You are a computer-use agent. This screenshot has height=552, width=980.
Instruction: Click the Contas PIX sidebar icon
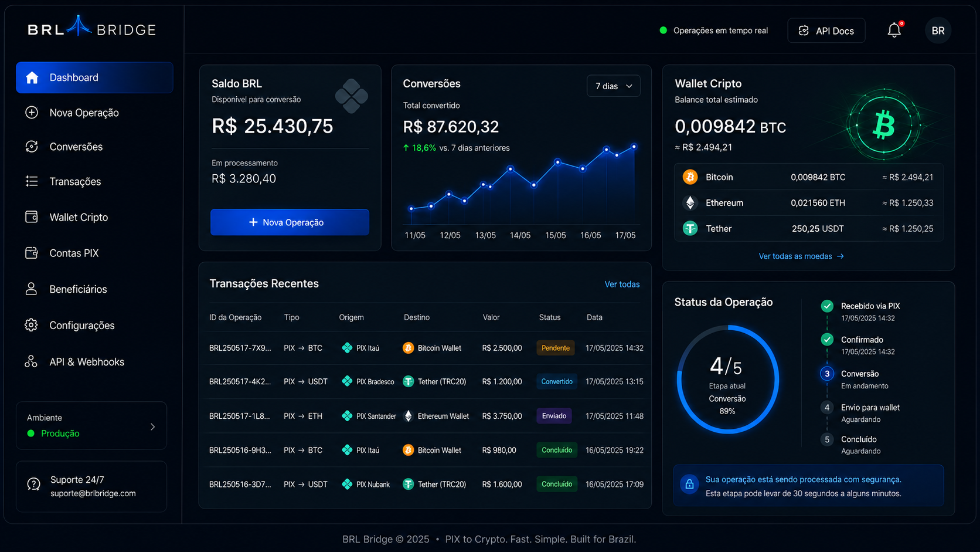pos(32,253)
